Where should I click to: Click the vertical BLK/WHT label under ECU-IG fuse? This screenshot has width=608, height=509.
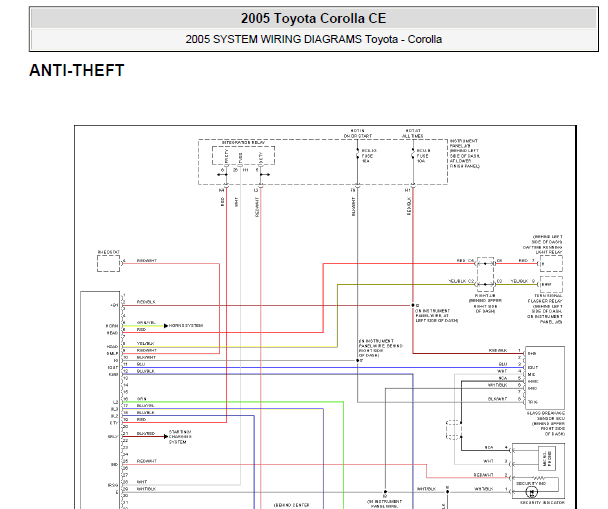353,207
